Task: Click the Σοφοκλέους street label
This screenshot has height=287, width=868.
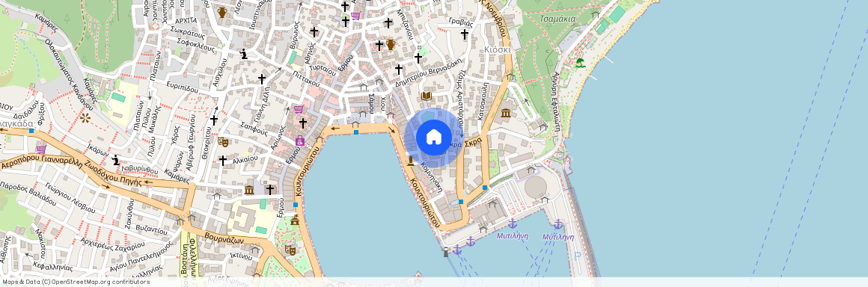Action: coord(195,45)
